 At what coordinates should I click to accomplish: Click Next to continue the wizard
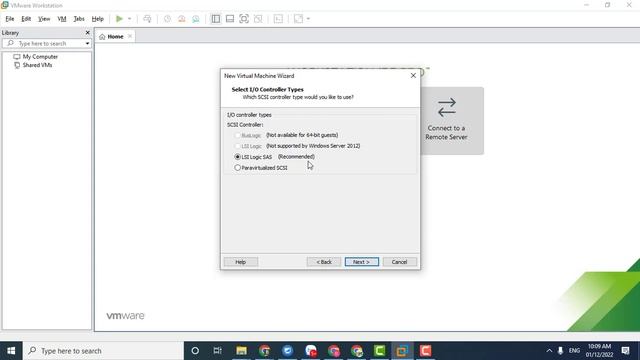point(362,262)
